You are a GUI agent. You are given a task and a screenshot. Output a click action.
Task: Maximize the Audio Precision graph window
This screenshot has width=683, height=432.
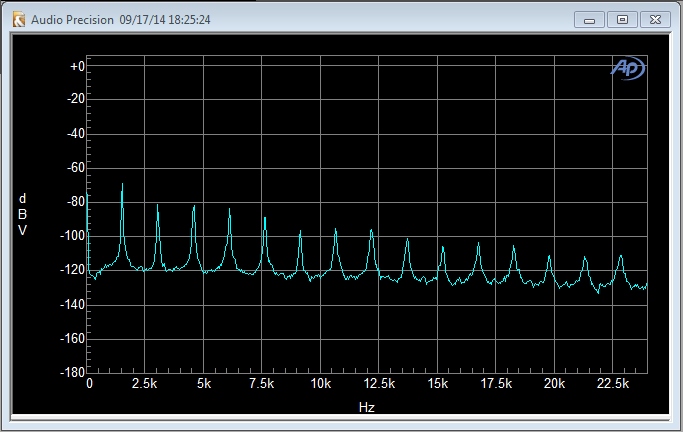click(x=622, y=20)
